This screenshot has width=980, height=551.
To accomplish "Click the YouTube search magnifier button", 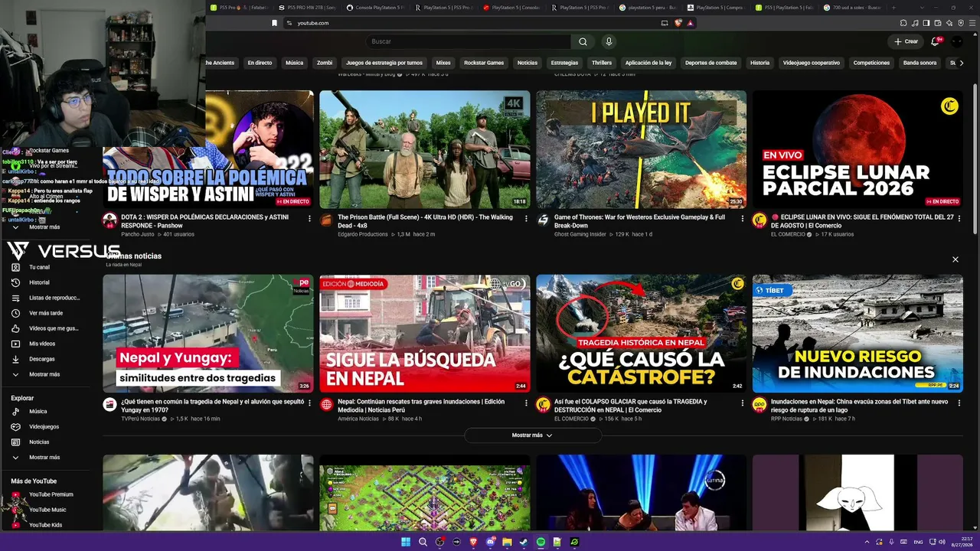I will 583,41.
